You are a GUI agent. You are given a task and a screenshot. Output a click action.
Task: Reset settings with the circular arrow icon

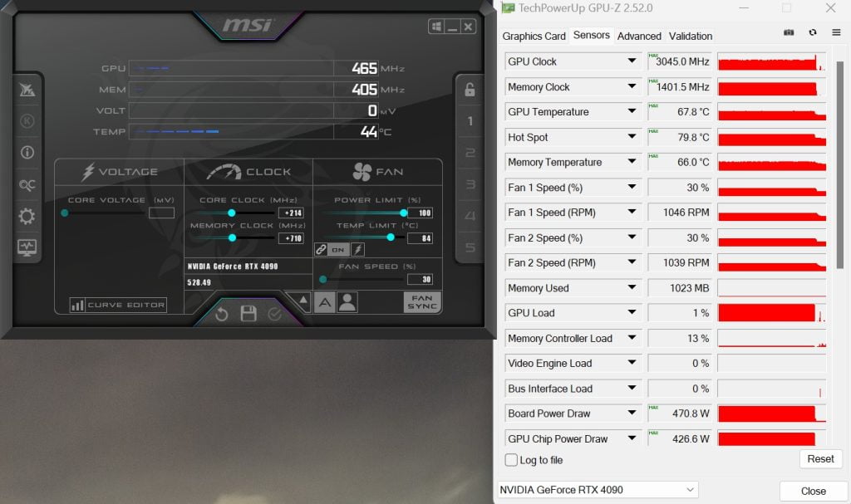point(221,314)
